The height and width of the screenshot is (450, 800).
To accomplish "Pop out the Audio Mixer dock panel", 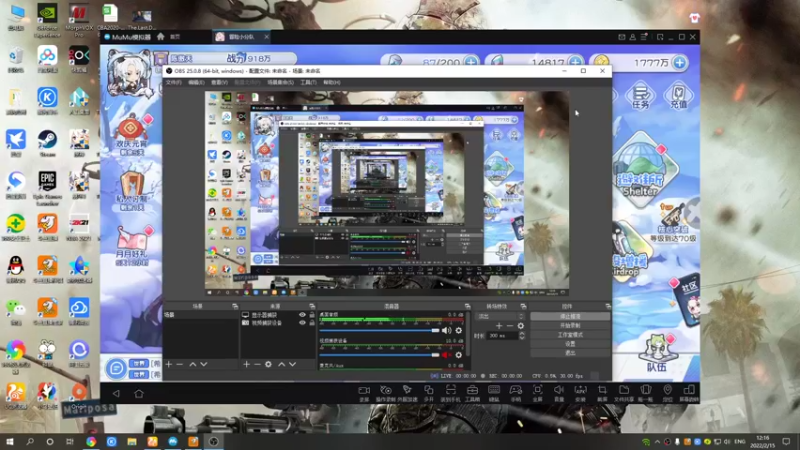I will click(x=467, y=306).
